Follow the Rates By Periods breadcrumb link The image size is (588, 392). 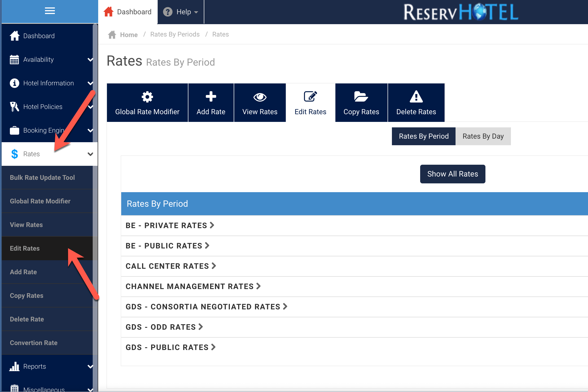click(x=175, y=34)
